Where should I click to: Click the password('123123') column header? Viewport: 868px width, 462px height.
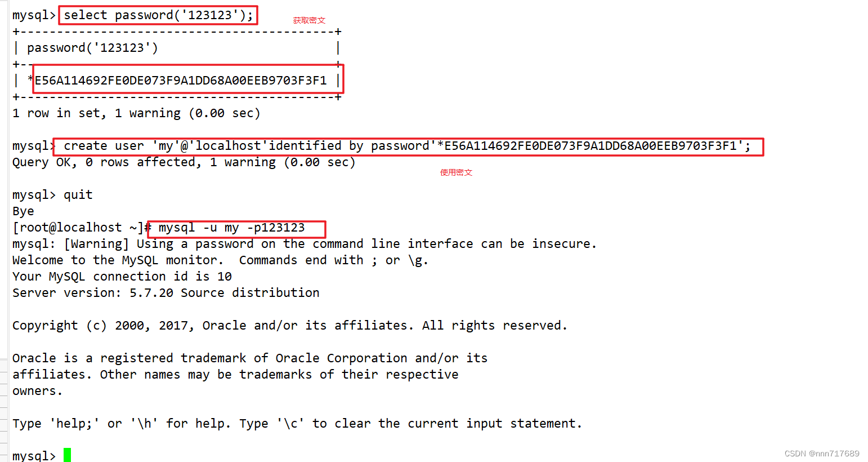(x=93, y=48)
